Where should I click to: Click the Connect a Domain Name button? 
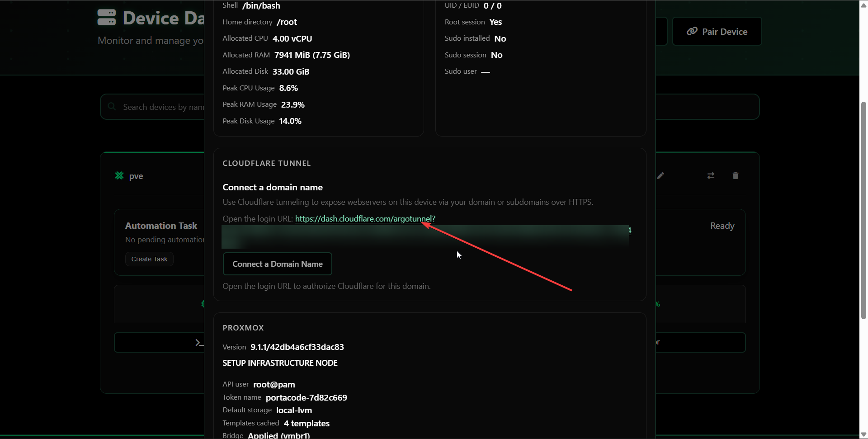tap(277, 264)
